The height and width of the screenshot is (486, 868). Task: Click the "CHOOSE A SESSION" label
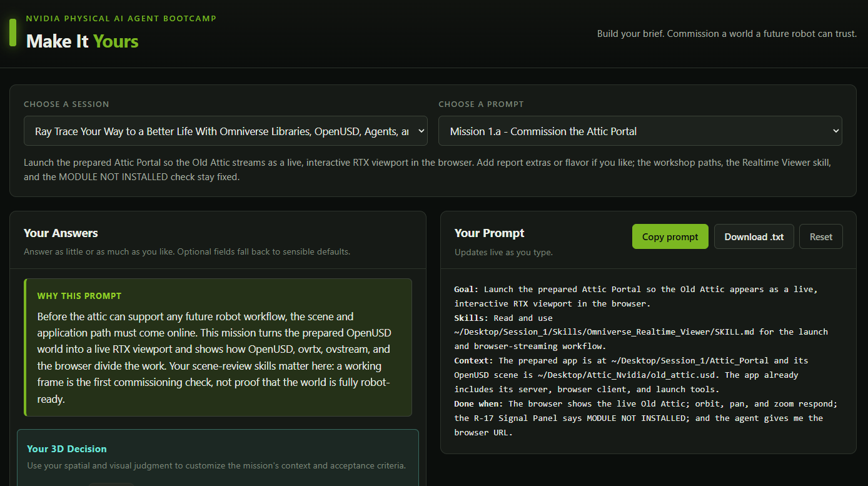tap(66, 104)
